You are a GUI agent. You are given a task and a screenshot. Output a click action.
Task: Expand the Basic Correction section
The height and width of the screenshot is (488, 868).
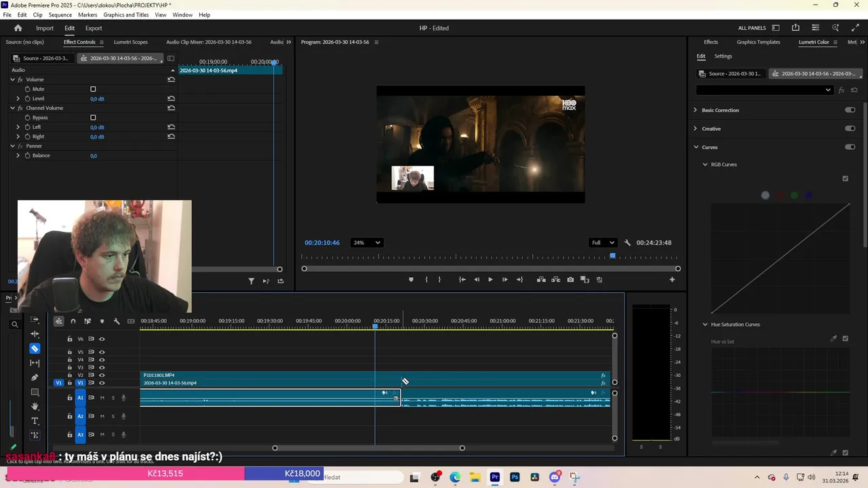pos(695,110)
